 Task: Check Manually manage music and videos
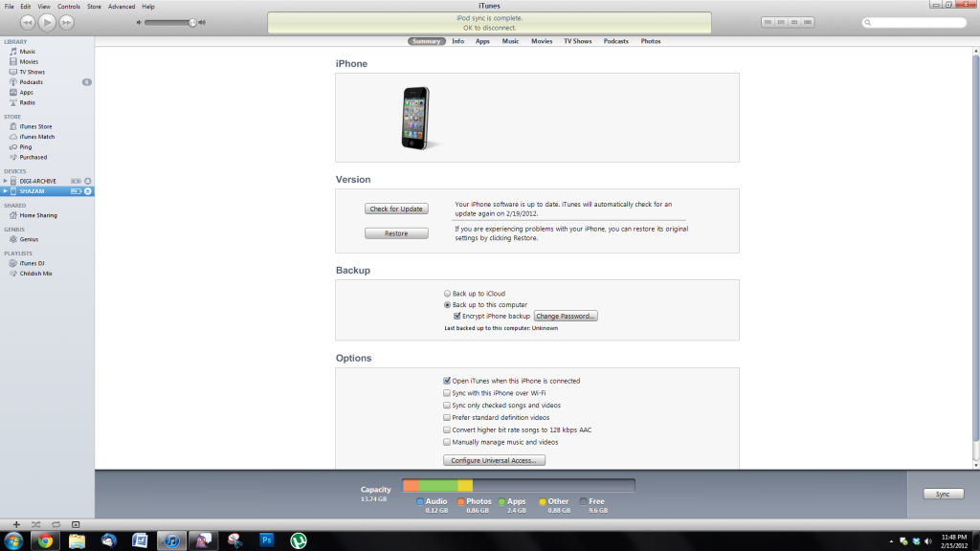tap(447, 442)
